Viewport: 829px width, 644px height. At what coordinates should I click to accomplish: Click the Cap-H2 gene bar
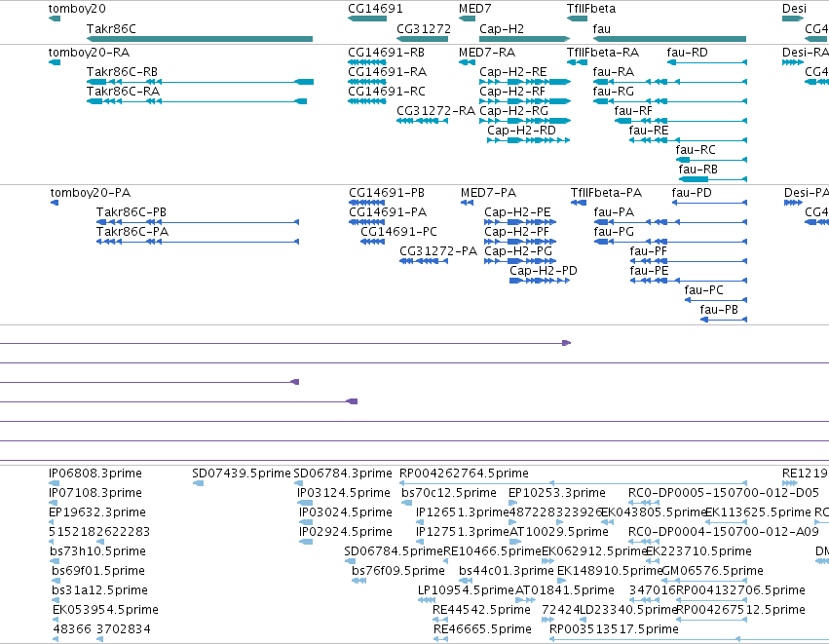click(x=524, y=39)
